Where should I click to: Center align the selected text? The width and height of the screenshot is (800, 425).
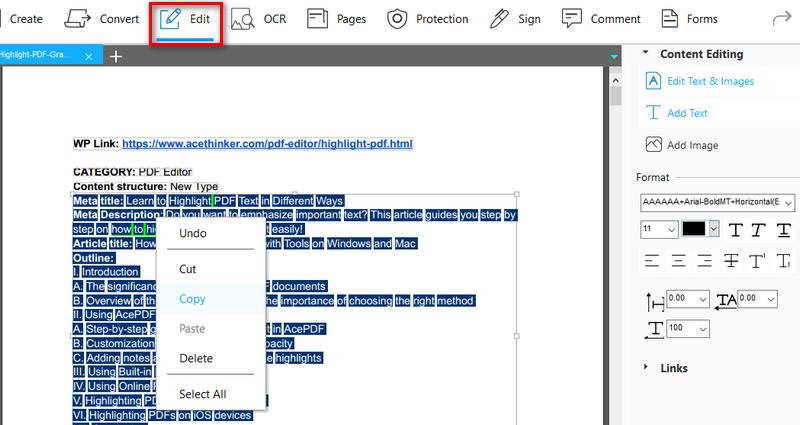[x=679, y=261]
